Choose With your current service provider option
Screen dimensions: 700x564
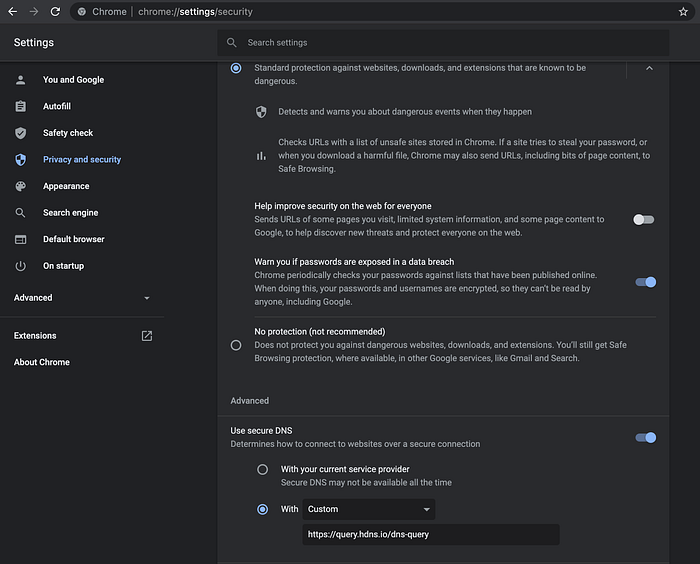click(x=263, y=469)
